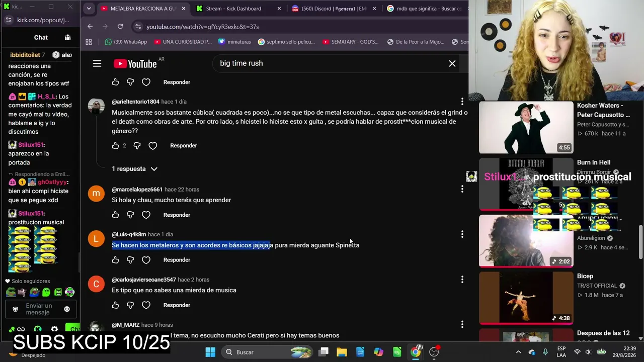
Task: Switch to the "mdb que significa" tab
Action: pyautogui.click(x=426, y=9)
